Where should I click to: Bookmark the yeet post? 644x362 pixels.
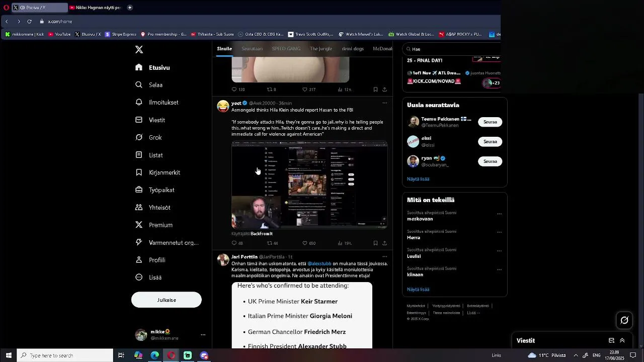tap(375, 243)
